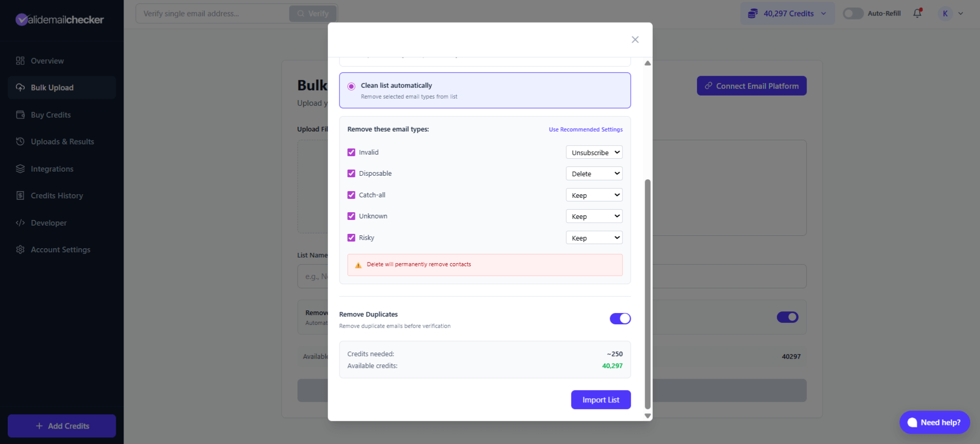Click the Bulk Upload sidebar icon
Viewport: 980px width, 444px height.
pyautogui.click(x=20, y=87)
